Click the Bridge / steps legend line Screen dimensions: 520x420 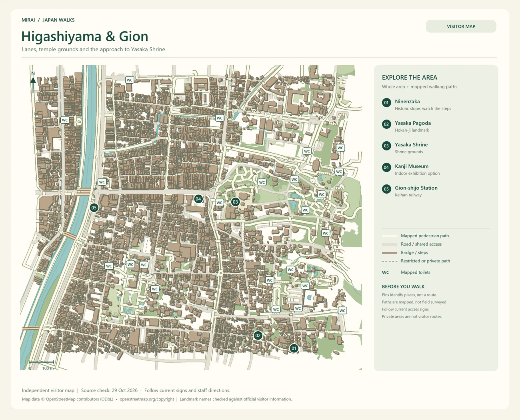[390, 253]
